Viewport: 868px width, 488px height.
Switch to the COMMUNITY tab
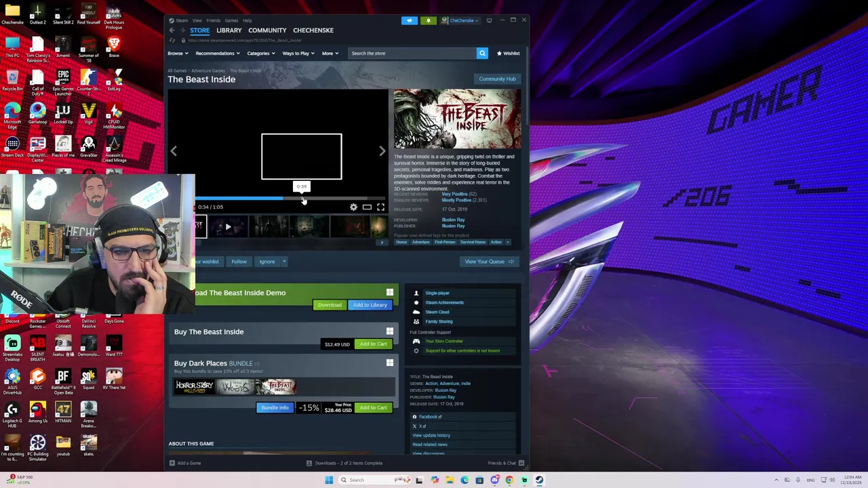pyautogui.click(x=267, y=30)
